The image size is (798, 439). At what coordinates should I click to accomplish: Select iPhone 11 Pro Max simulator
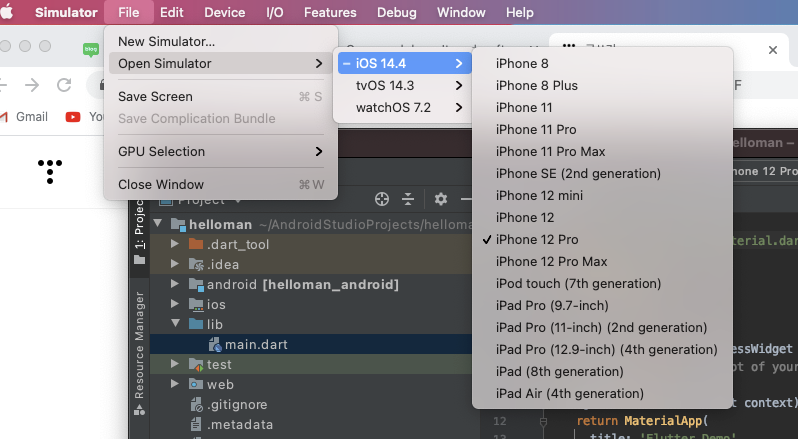pyautogui.click(x=603, y=151)
